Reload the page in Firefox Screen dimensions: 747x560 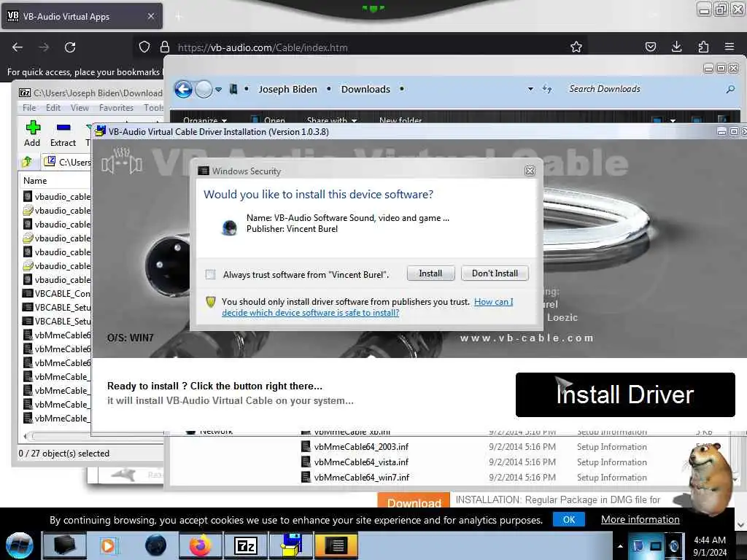(x=70, y=47)
